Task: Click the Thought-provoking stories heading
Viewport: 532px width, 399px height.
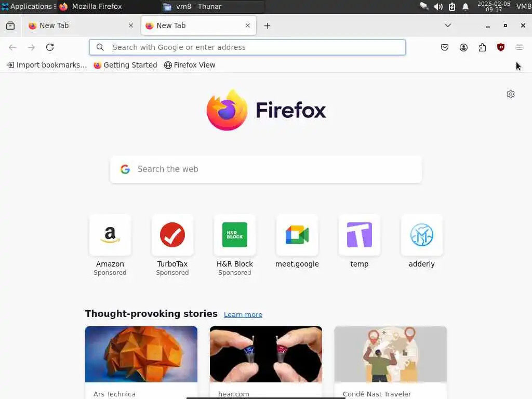Action: tap(151, 313)
